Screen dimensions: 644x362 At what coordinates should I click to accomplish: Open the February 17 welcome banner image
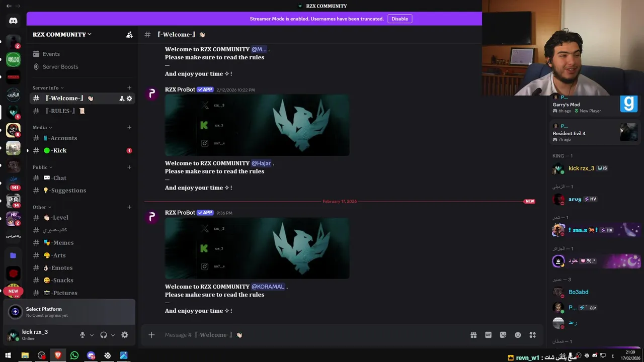257,248
